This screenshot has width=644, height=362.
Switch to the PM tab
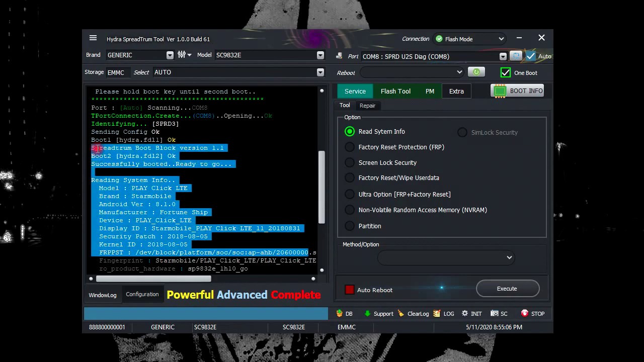(430, 91)
